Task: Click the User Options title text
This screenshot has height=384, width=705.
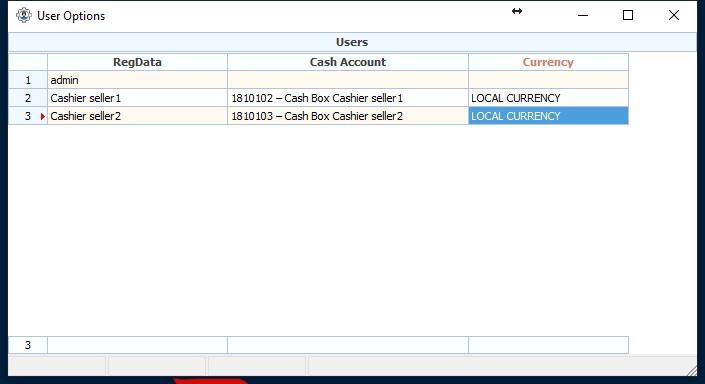Action: click(71, 16)
